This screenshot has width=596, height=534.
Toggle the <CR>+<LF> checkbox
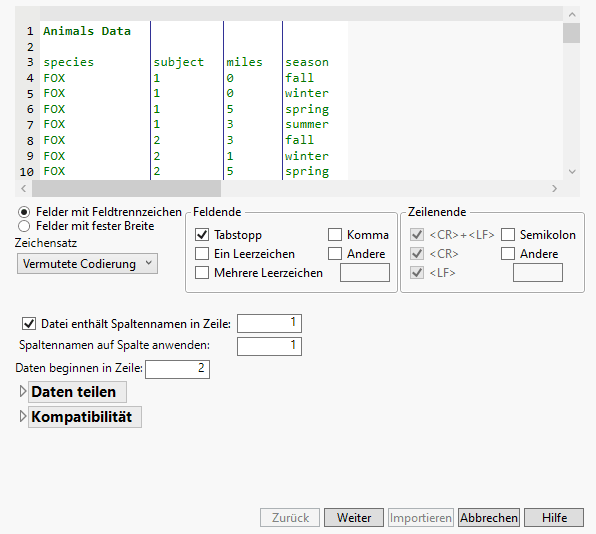(417, 235)
